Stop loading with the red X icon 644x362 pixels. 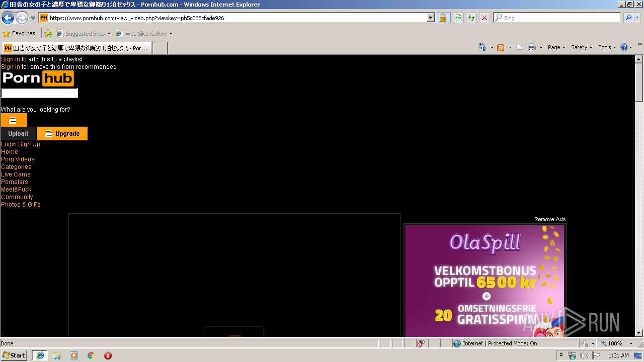tap(485, 18)
